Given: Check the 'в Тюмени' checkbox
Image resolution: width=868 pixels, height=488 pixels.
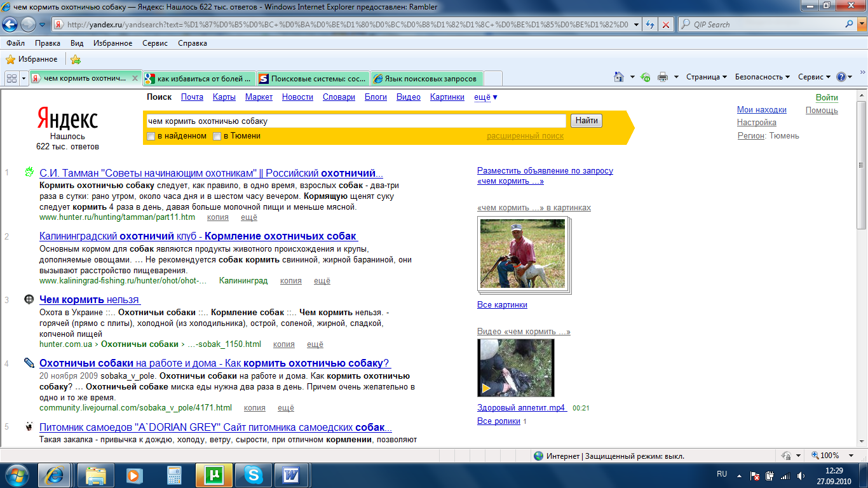Looking at the screenshot, I should click(x=217, y=136).
